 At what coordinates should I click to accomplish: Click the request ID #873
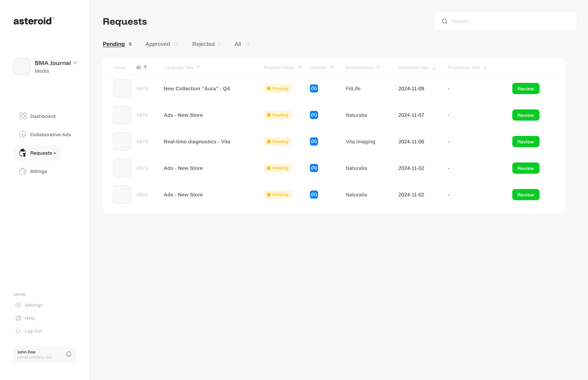142,168
